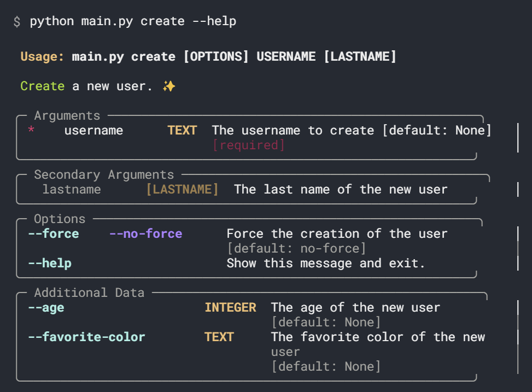Select the --force option flag
Viewport: 532px width, 392px height.
coord(54,234)
